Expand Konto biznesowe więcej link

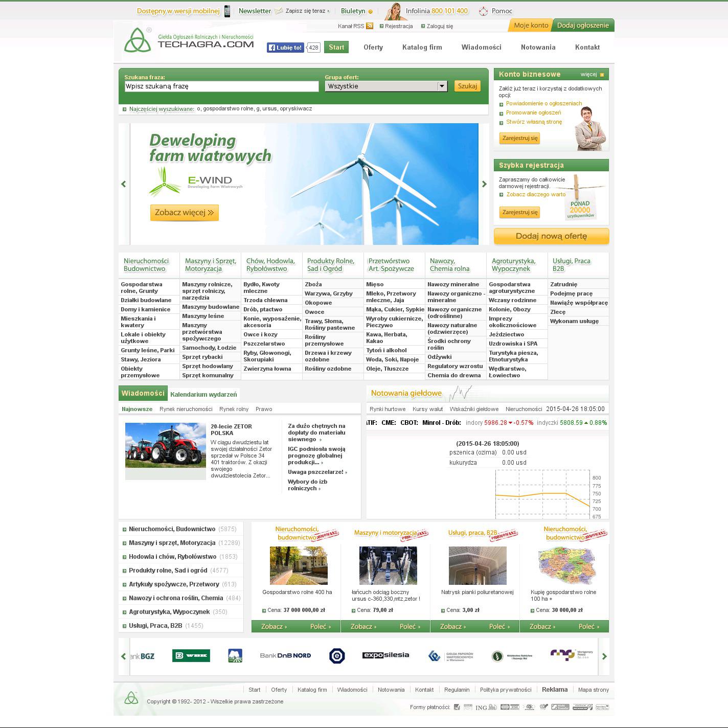[x=592, y=75]
